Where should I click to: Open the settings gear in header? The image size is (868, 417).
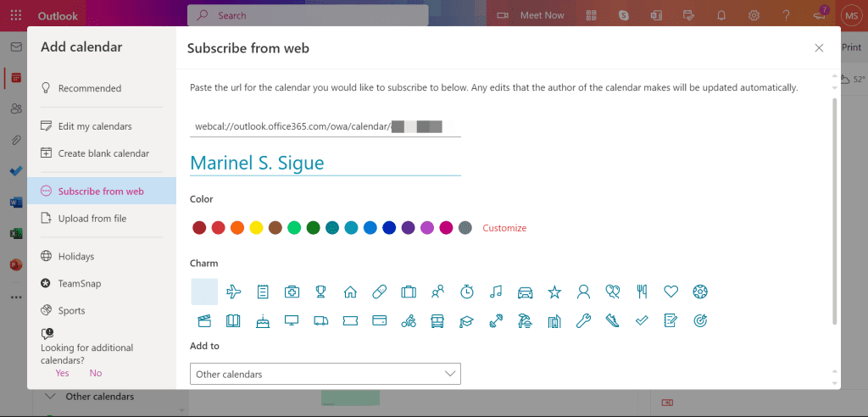[x=753, y=15]
